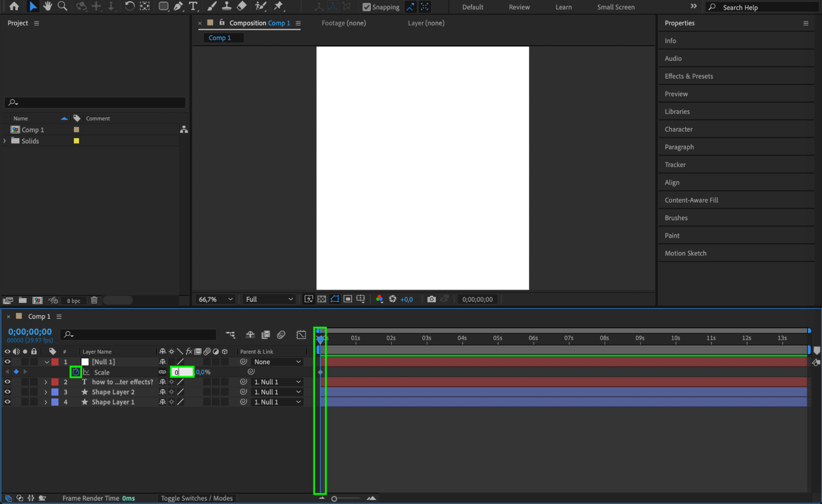This screenshot has width=822, height=504.
Task: Toggle the Snapping checkbox
Action: point(366,7)
